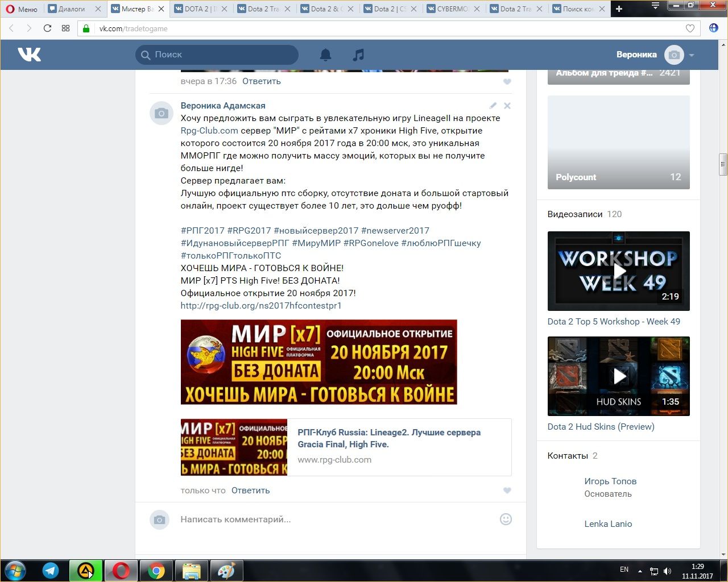The image size is (728, 582).
Task: Open РПГ-Клуб Russia link preview
Action: (346, 447)
